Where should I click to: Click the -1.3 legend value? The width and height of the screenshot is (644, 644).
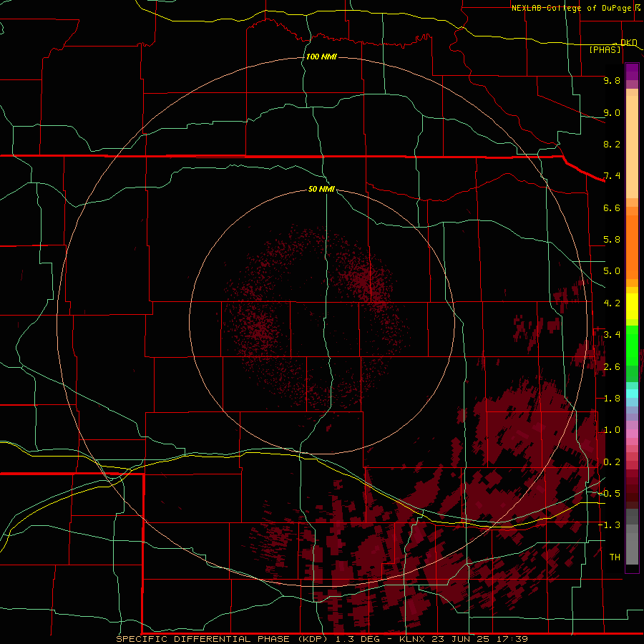pos(610,525)
